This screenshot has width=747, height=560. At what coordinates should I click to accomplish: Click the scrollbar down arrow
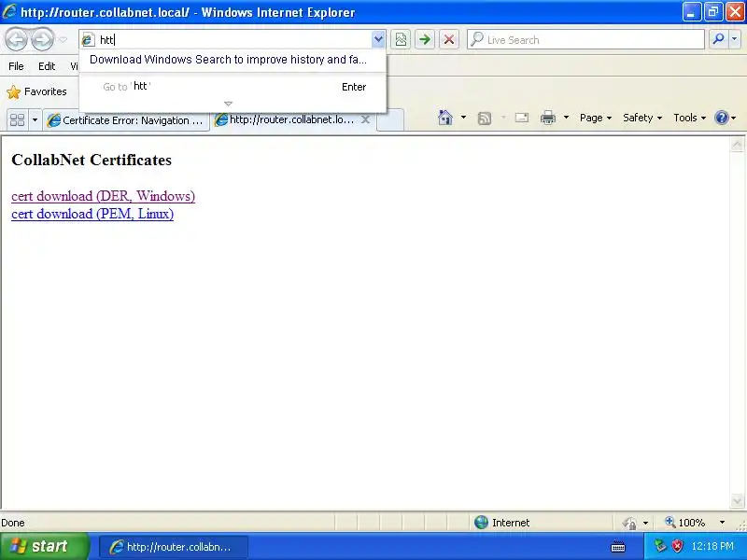(x=737, y=501)
